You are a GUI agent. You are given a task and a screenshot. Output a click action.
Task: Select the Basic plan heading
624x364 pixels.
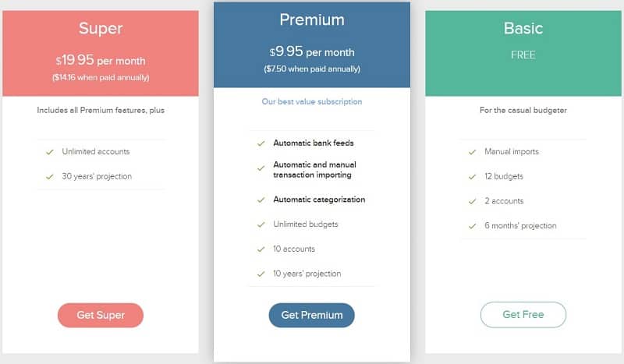pyautogui.click(x=523, y=29)
